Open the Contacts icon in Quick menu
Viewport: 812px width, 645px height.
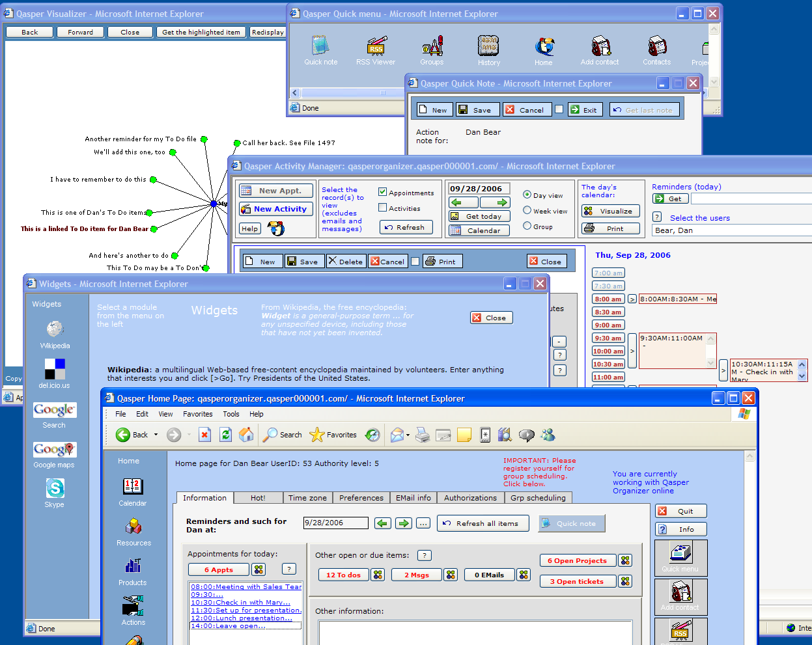point(656,46)
